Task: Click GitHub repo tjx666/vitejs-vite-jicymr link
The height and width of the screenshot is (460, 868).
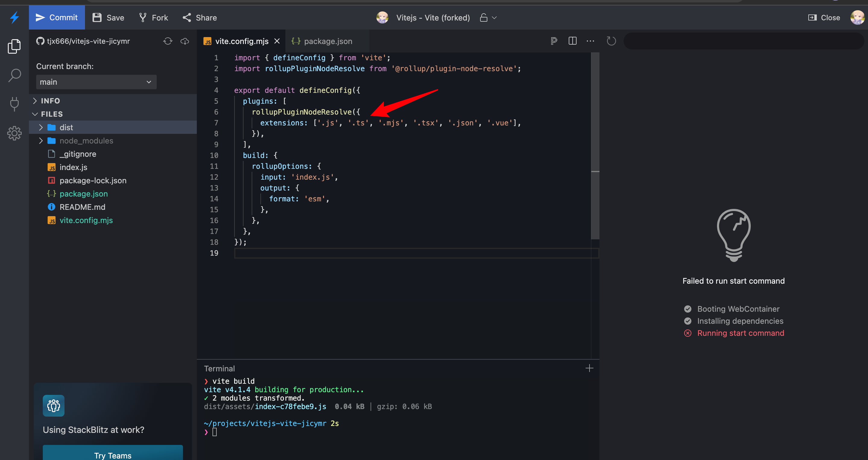Action: (83, 41)
